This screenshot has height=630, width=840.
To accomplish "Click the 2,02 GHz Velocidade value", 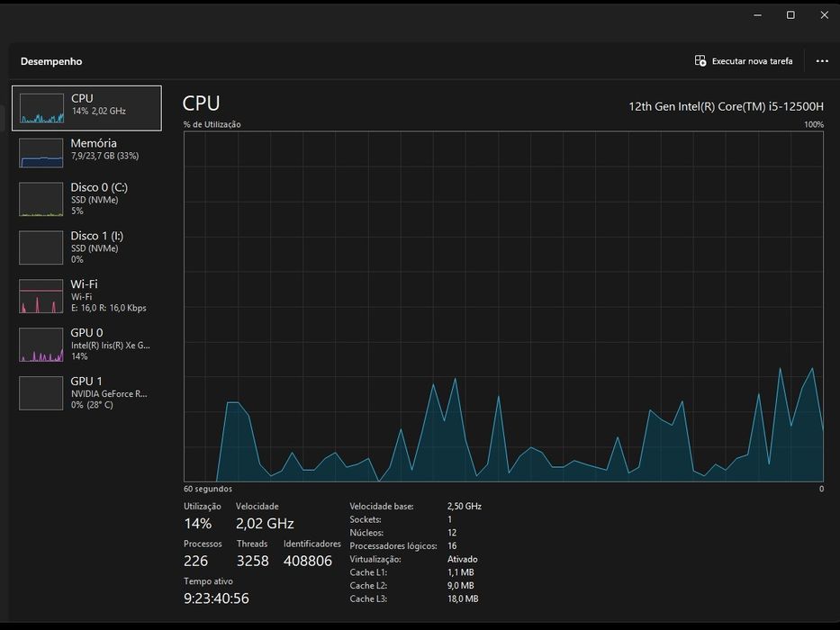I will click(265, 524).
